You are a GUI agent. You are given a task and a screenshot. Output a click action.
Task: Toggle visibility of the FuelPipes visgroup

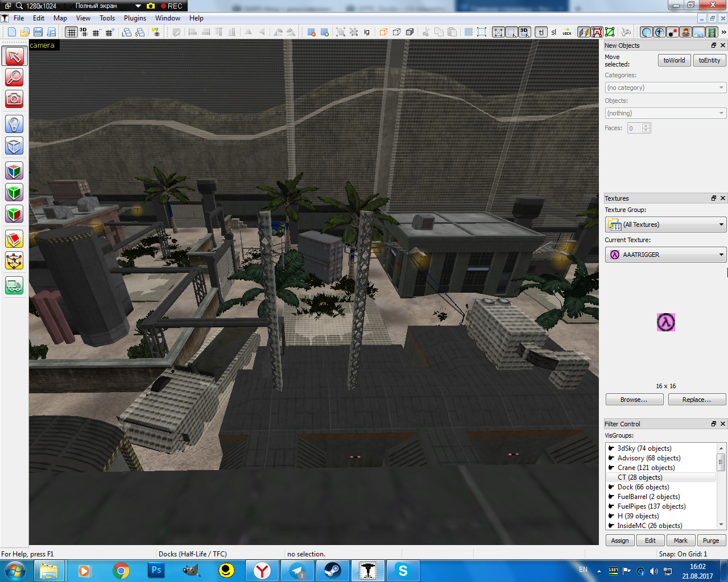click(611, 506)
